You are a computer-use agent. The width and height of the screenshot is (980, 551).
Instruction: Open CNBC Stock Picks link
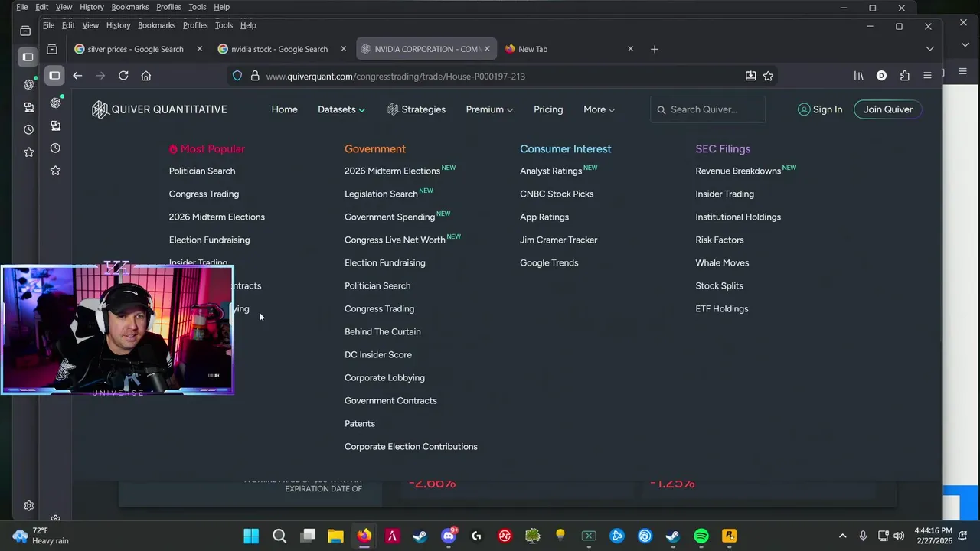pyautogui.click(x=557, y=194)
